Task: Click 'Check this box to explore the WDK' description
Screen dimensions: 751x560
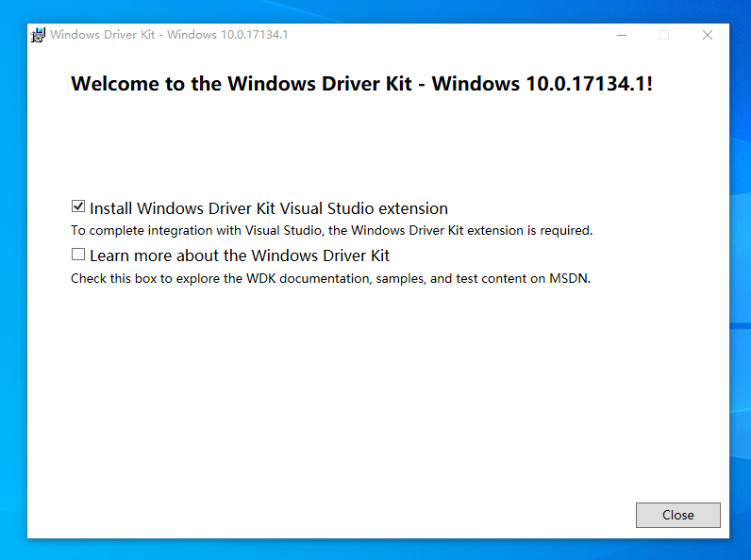Action: (330, 278)
